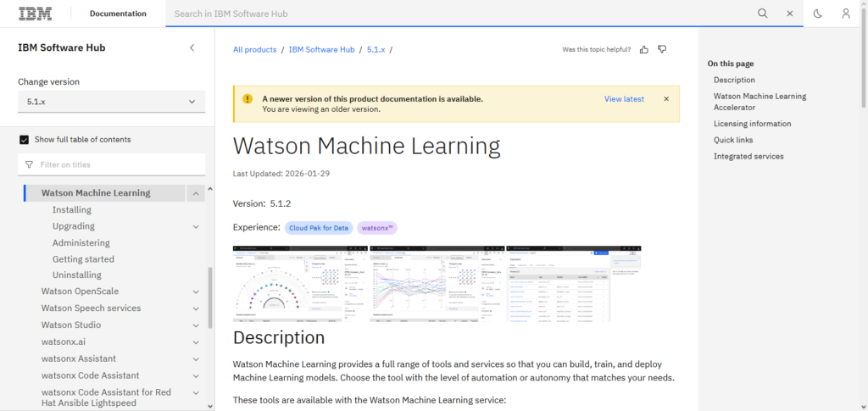
Task: Expand the Watson OpenScale section
Action: [196, 292]
